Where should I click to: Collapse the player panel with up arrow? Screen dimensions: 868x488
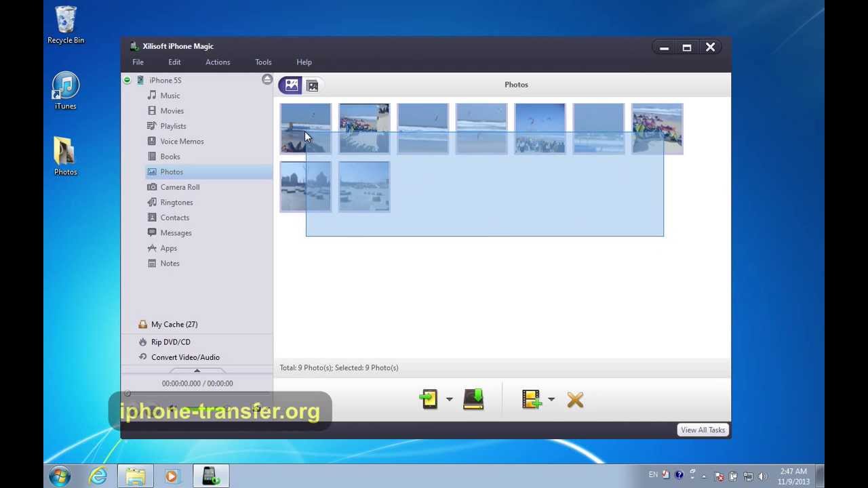197,371
